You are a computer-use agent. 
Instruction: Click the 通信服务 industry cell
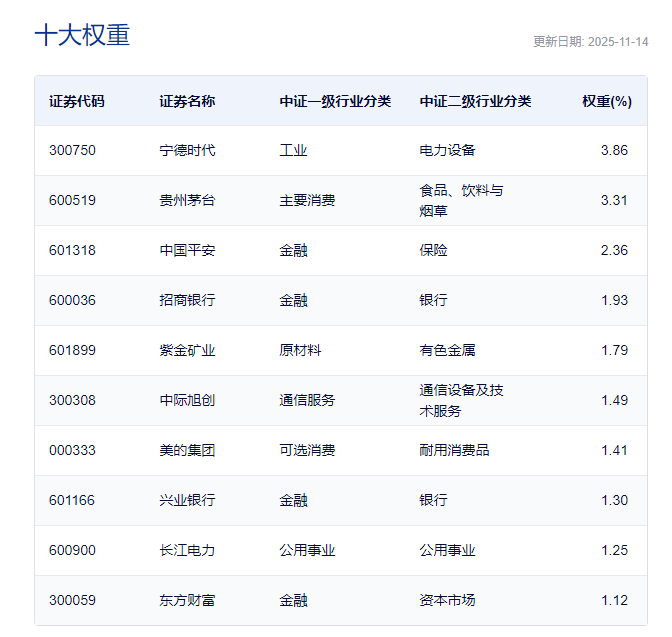pos(307,400)
